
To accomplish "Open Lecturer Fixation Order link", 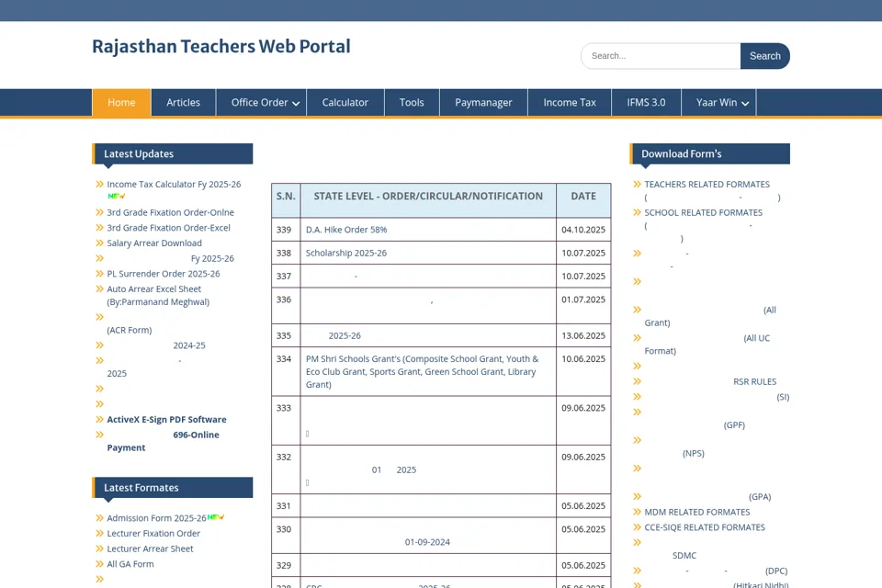I will click(153, 533).
